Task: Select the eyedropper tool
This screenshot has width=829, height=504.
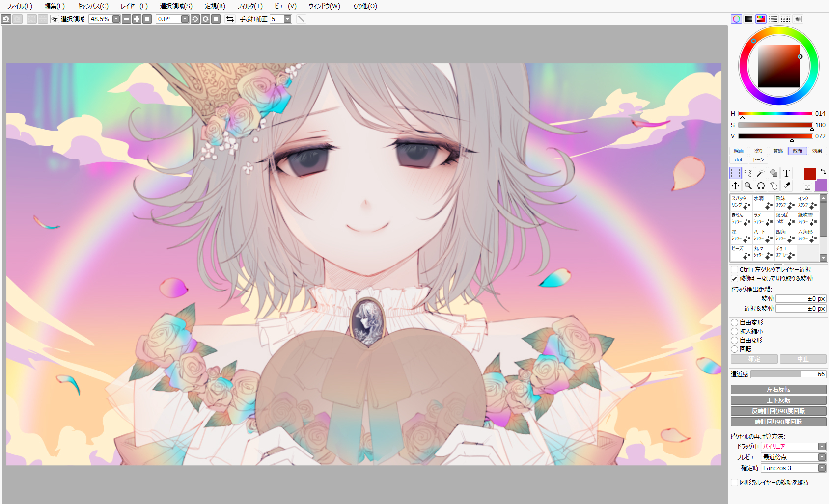Action: click(786, 186)
